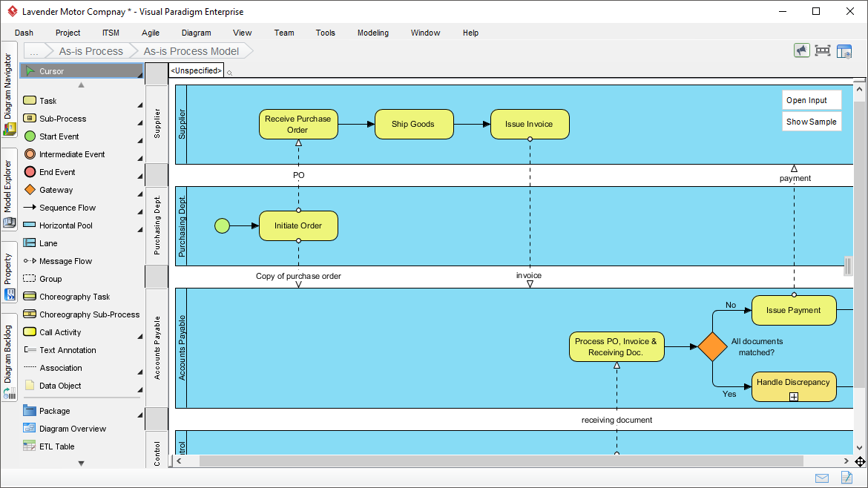Click the Open Input button
The height and width of the screenshot is (488, 868).
(811, 100)
